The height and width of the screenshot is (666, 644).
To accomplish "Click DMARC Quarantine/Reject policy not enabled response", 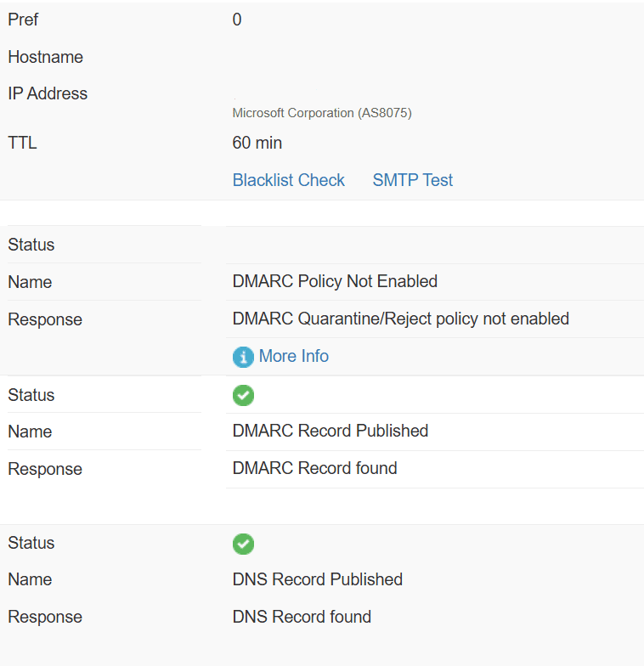I will pyautogui.click(x=401, y=319).
